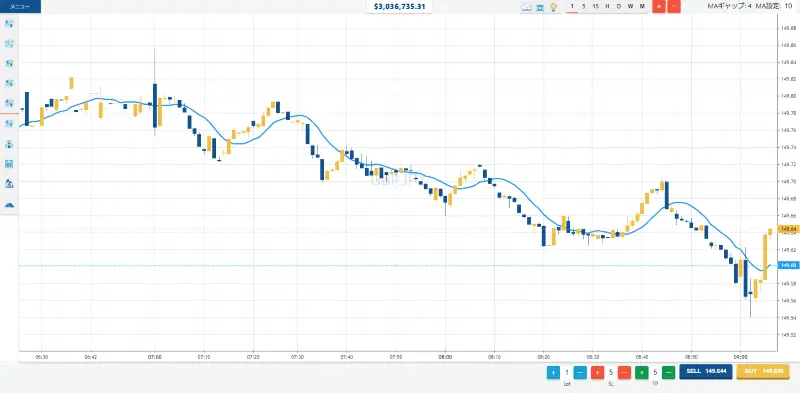Click the 08:00 time axis label
Viewport: 800px width, 393px height.
tap(445, 357)
